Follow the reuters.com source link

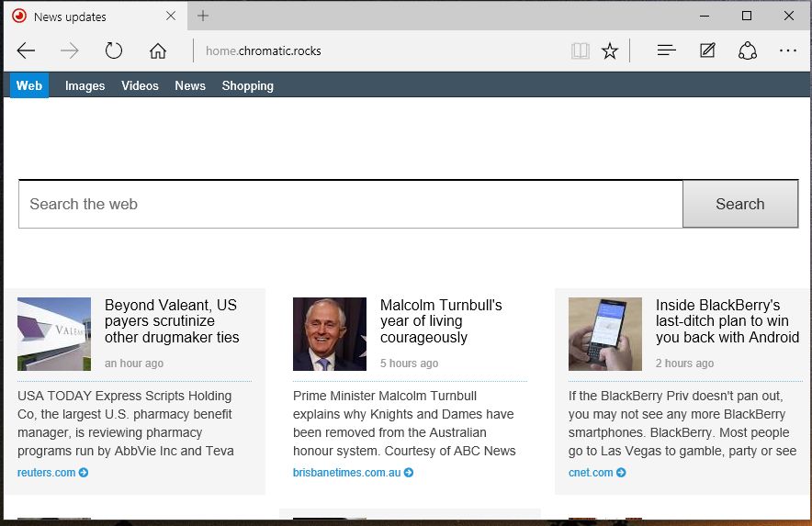(x=47, y=472)
